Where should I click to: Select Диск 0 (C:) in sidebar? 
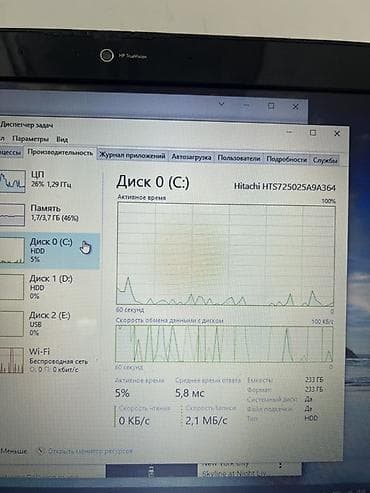tap(50, 251)
